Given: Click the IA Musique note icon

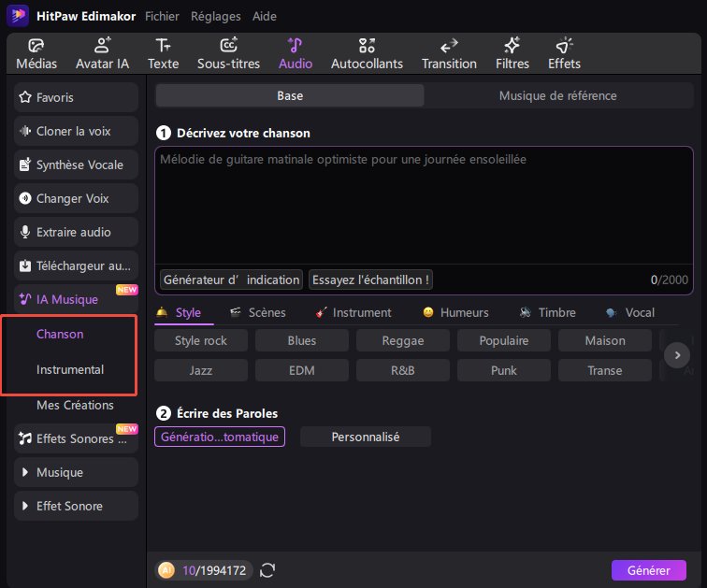Looking at the screenshot, I should 25,299.
